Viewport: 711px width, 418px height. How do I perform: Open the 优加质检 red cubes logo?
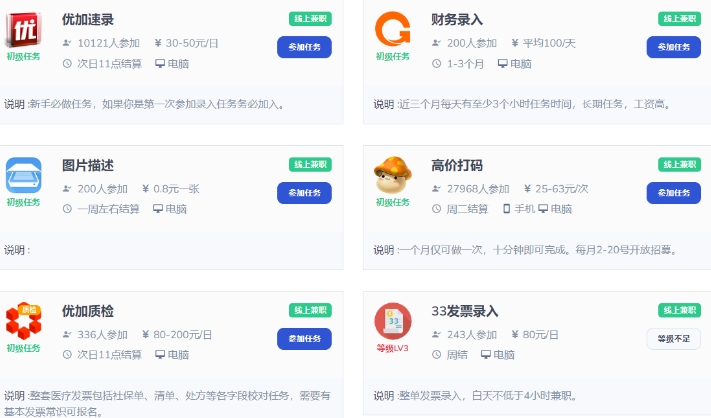point(24,321)
